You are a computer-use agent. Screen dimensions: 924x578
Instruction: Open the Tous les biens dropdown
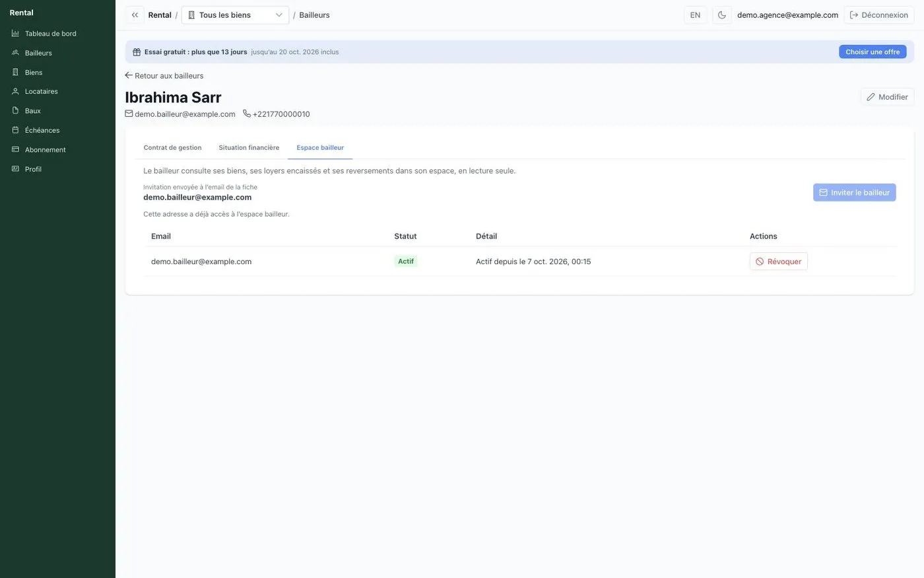(x=235, y=15)
